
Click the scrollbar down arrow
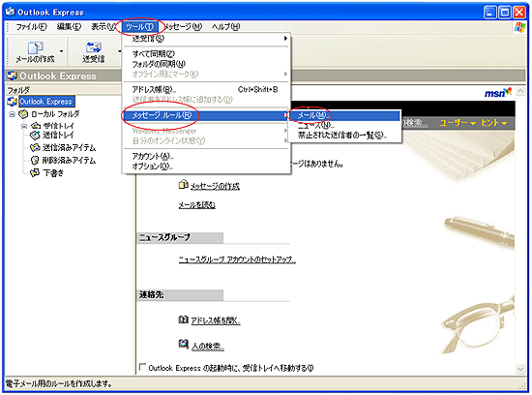pyautogui.click(x=520, y=369)
